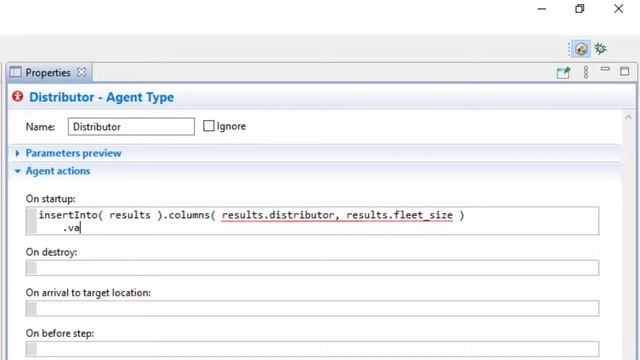Screen dimensions: 640x360
Task: Minimize the application window
Action: coord(542,9)
